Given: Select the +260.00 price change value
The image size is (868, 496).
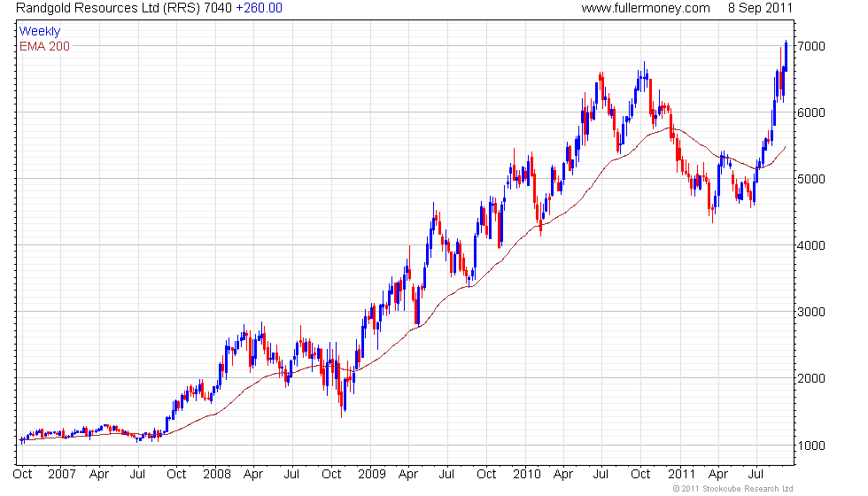Looking at the screenshot, I should coord(259,8).
